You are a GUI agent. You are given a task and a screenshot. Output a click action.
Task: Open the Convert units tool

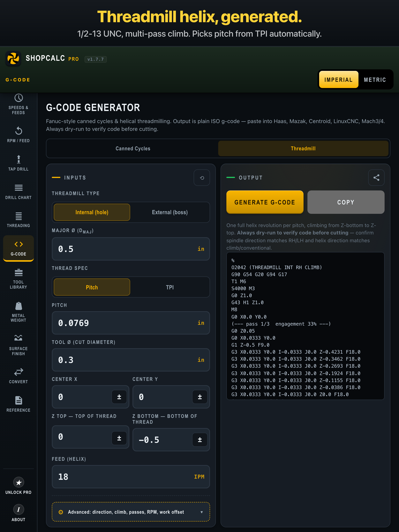pos(19,376)
